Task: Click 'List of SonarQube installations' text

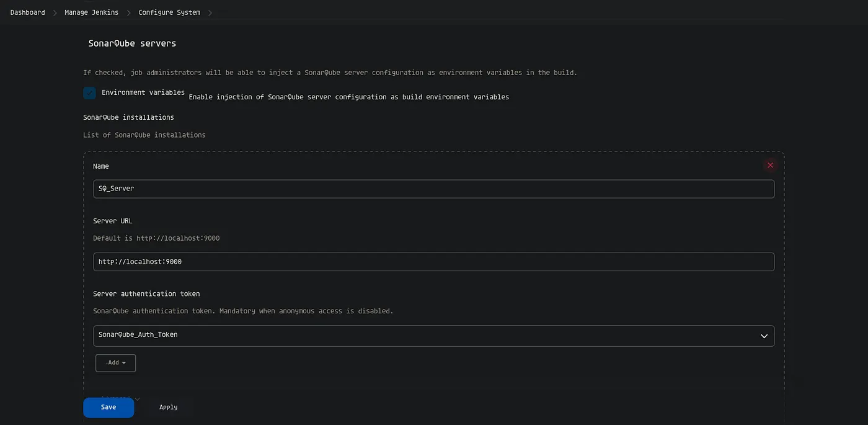Action: [144, 135]
